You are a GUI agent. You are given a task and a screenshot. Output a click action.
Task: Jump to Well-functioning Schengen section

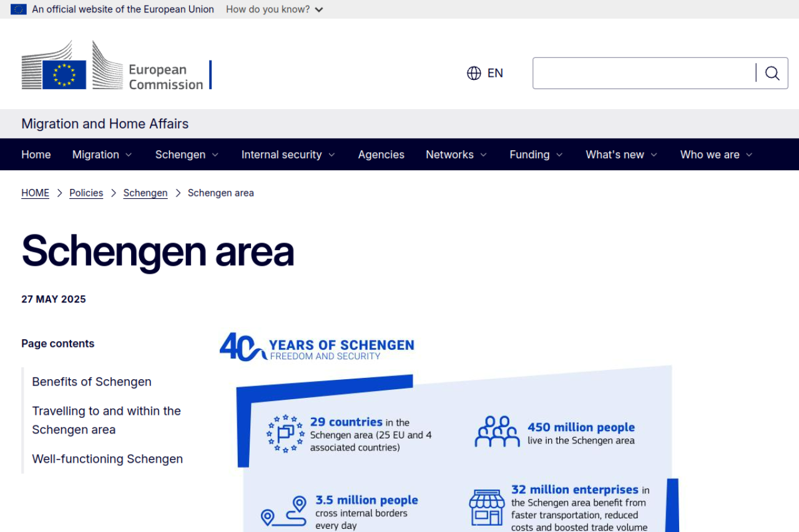[x=107, y=459]
